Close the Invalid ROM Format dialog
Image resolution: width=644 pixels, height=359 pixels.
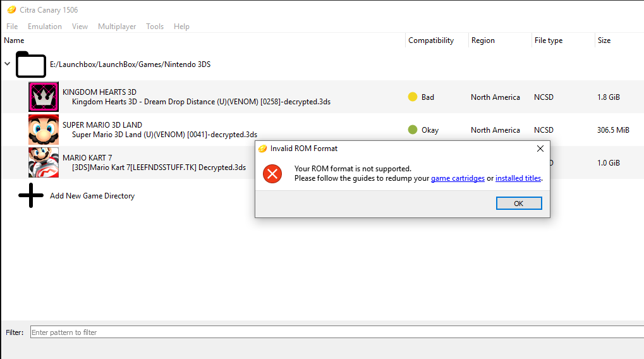pyautogui.click(x=540, y=149)
